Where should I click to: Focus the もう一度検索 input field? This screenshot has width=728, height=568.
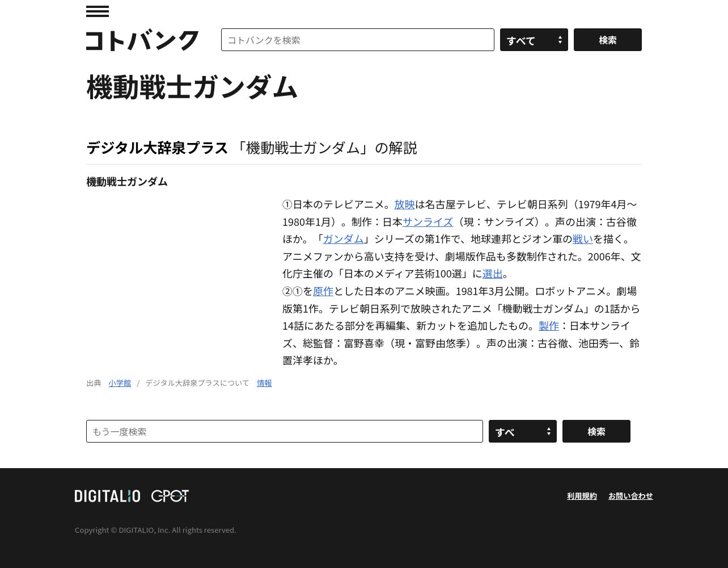click(x=285, y=431)
